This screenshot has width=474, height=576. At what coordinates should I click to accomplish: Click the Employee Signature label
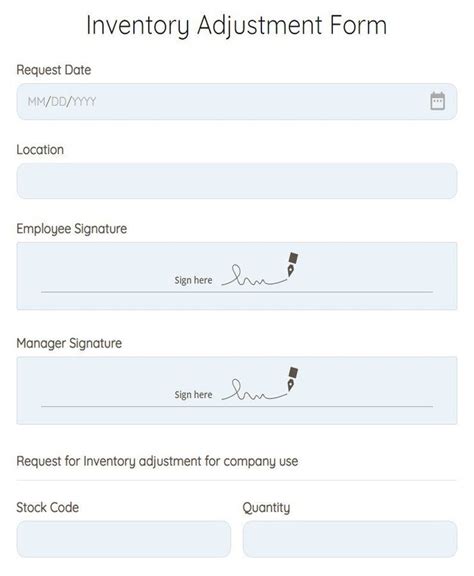(72, 229)
